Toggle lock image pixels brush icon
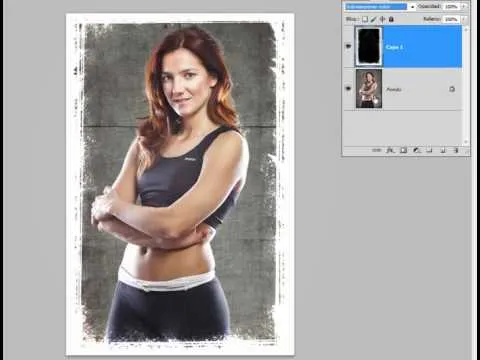The width and height of the screenshot is (480, 360). tap(374, 19)
